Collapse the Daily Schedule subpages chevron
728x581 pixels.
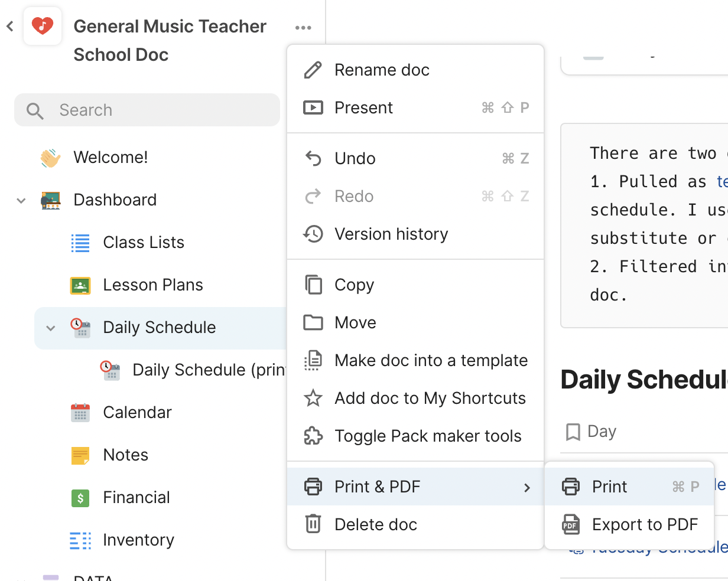click(51, 328)
